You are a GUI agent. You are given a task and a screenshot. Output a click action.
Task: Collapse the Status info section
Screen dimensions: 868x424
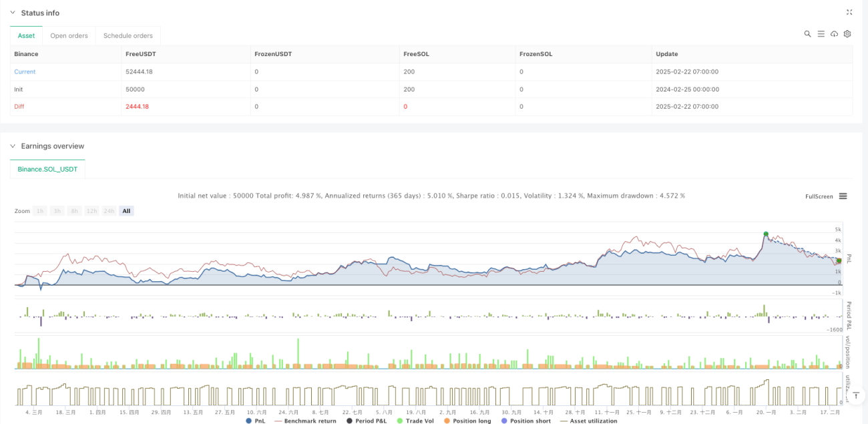click(x=13, y=13)
